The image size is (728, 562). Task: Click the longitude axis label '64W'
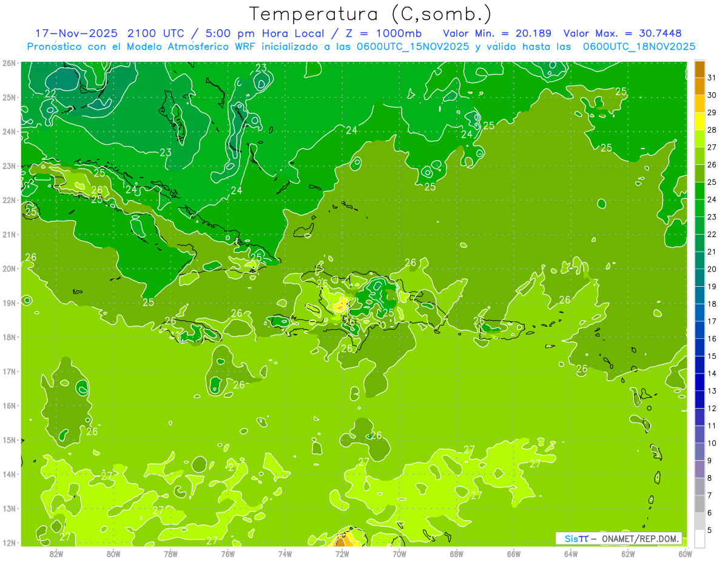570,554
